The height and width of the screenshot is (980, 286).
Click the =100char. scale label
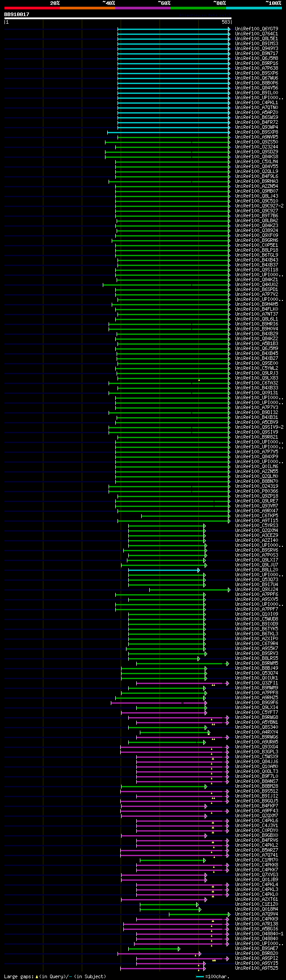[x=217, y=977]
